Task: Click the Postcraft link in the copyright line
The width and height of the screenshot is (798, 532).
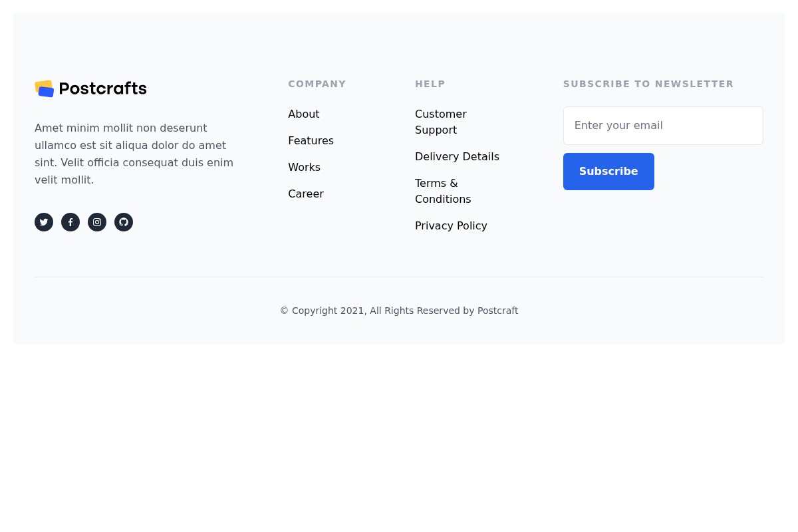Action: coord(497,311)
